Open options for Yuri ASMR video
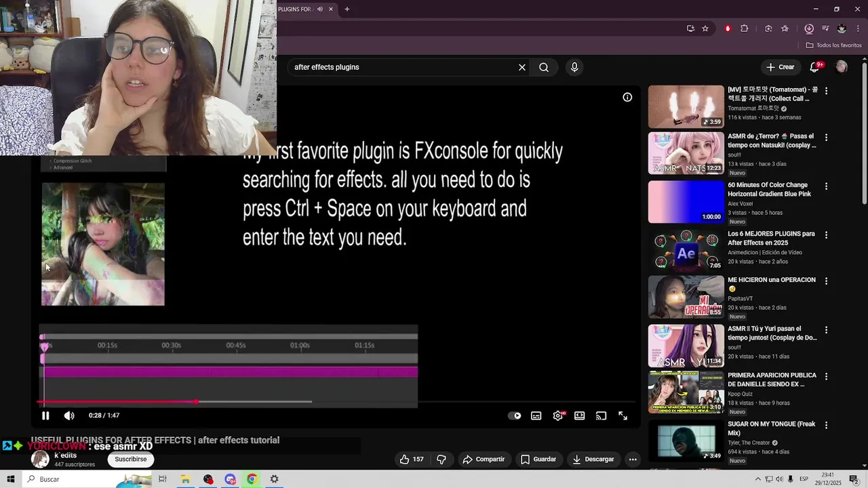This screenshot has height=488, width=868. (826, 330)
